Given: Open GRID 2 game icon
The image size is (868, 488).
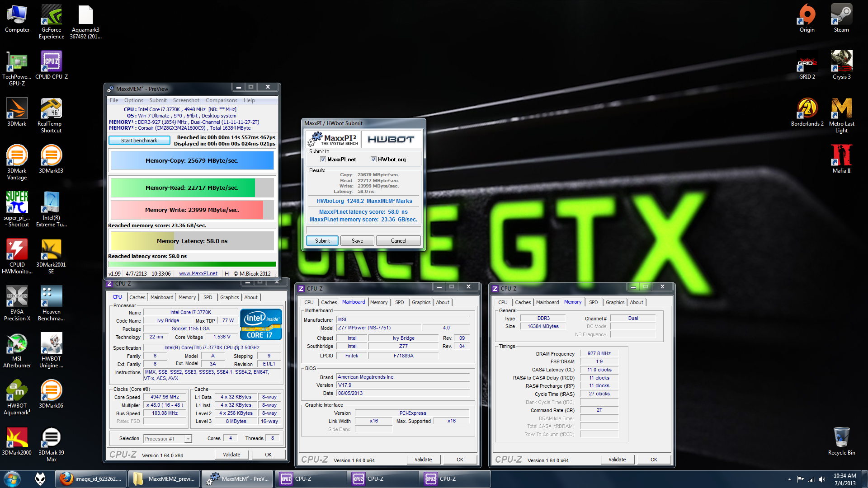Looking at the screenshot, I should (x=807, y=65).
